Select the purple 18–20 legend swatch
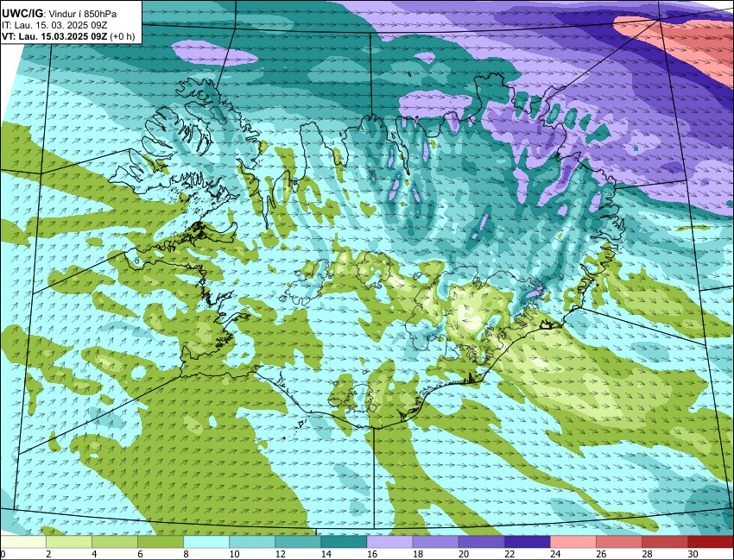Viewport: 734px width, 560px height. pyautogui.click(x=436, y=542)
